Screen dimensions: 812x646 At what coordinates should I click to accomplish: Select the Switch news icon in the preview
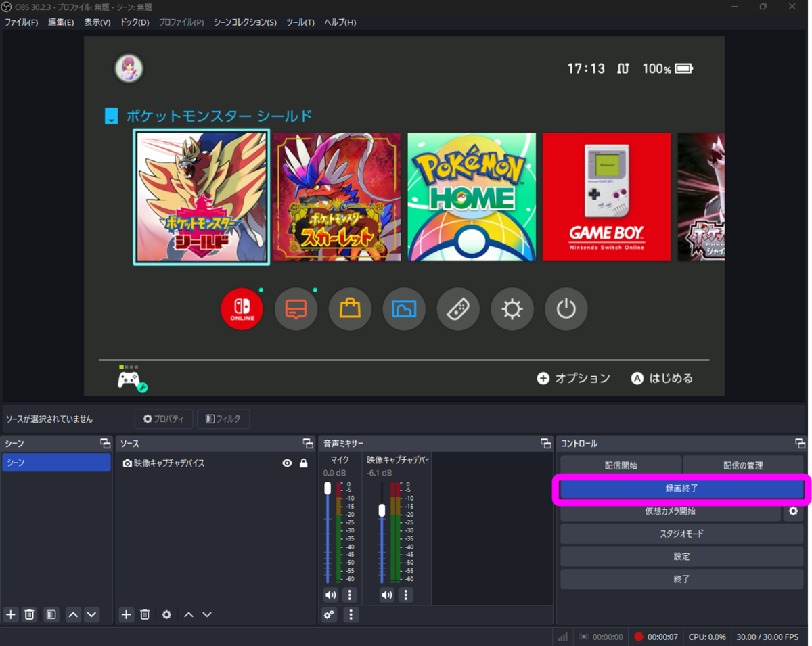click(296, 309)
